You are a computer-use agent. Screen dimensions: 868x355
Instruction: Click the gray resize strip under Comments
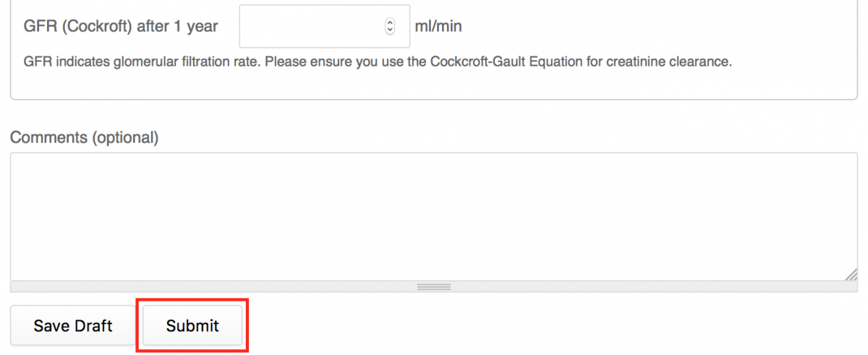[434, 287]
